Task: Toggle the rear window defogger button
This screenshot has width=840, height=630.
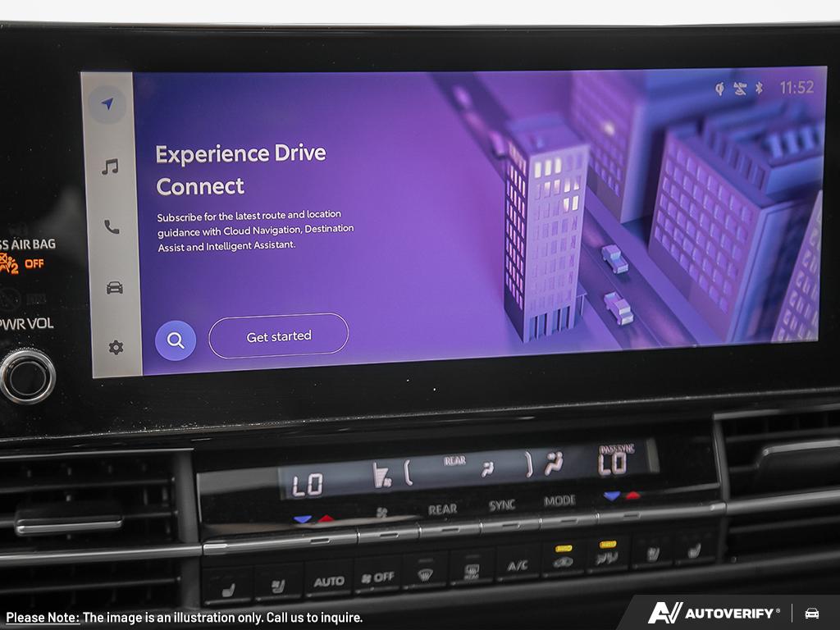Action: coord(472,570)
